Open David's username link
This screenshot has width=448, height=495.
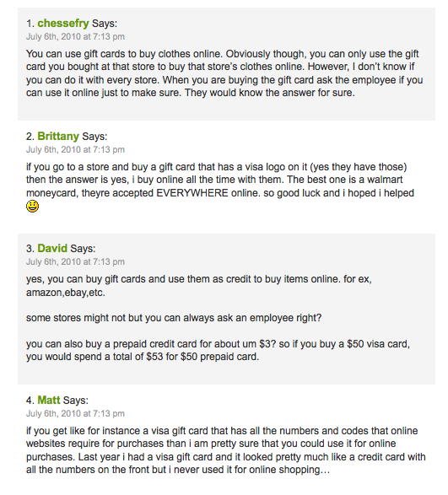pyautogui.click(x=52, y=248)
